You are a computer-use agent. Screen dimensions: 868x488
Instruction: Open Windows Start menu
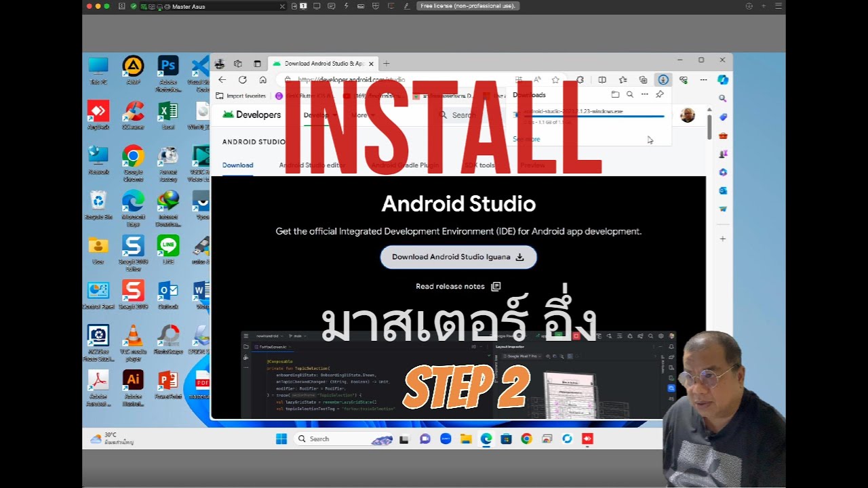coord(281,439)
